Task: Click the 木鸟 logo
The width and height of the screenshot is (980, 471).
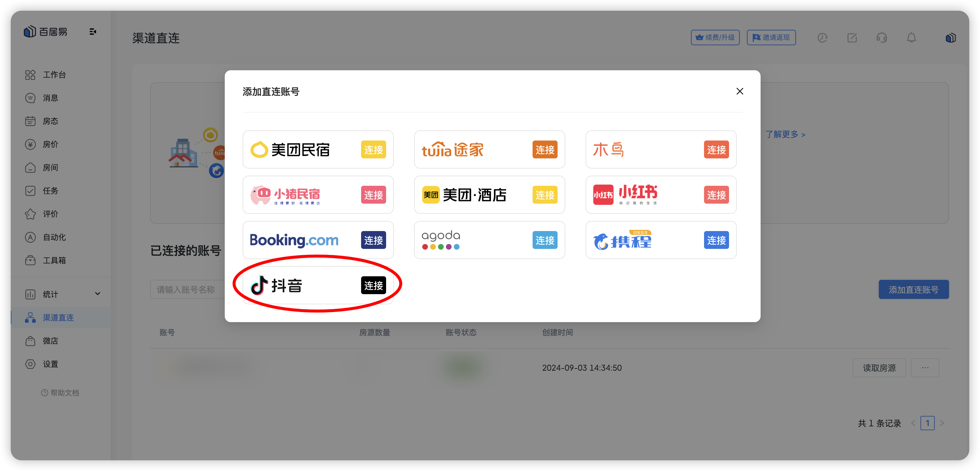Action: pyautogui.click(x=608, y=149)
